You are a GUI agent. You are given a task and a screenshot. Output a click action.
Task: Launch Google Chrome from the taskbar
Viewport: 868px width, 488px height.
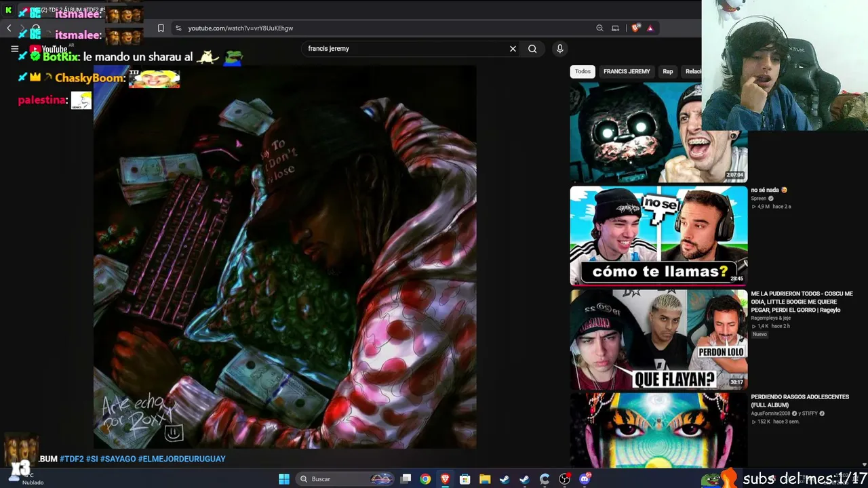[425, 479]
